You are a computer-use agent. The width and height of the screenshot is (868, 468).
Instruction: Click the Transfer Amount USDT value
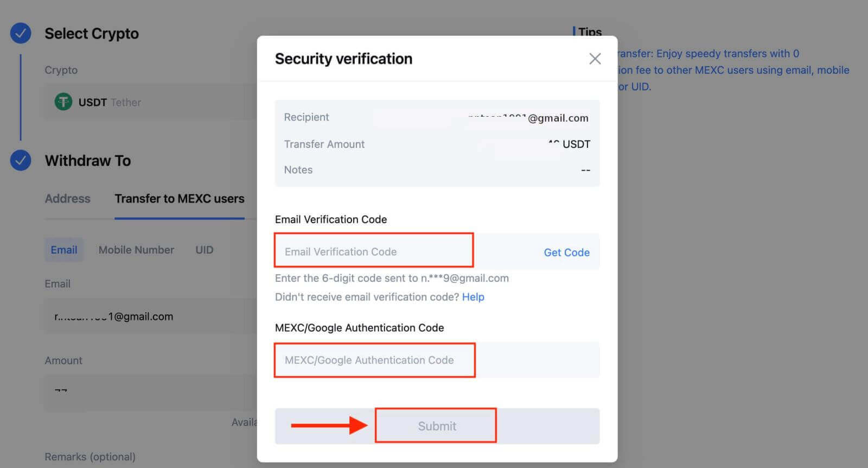click(569, 144)
